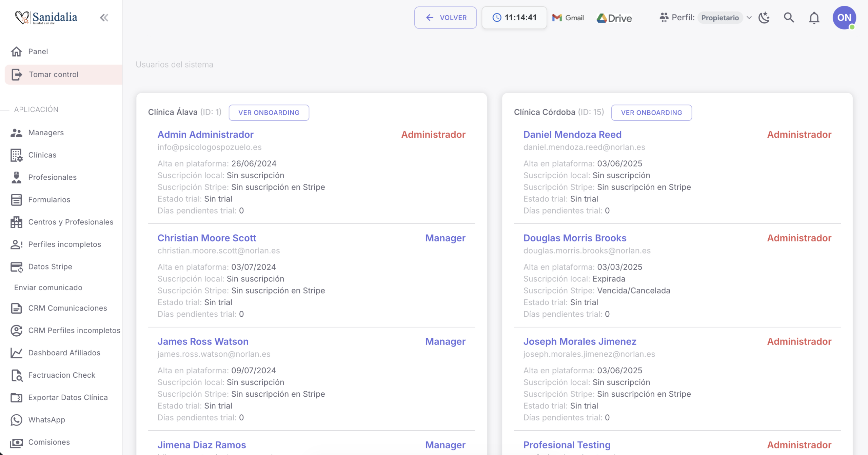Click the Exportar Datos Clínica folder icon
Image resolution: width=868 pixels, height=455 pixels.
tap(16, 398)
